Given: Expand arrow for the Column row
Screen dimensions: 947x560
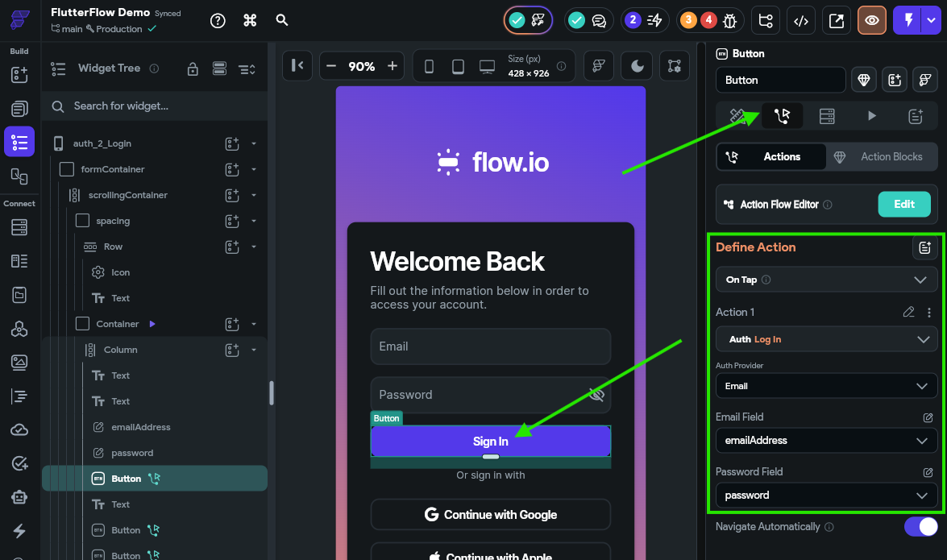Looking at the screenshot, I should pyautogui.click(x=254, y=350).
